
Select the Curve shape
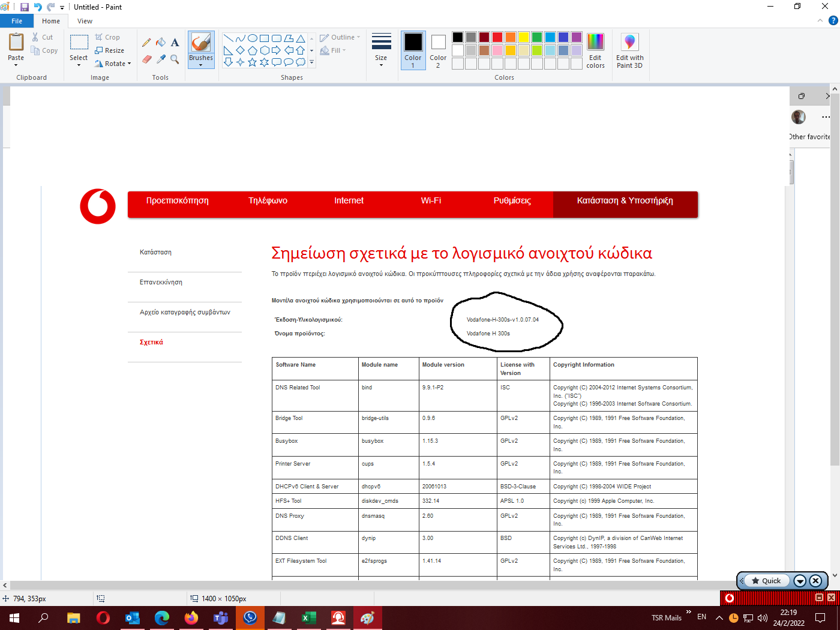tap(241, 38)
